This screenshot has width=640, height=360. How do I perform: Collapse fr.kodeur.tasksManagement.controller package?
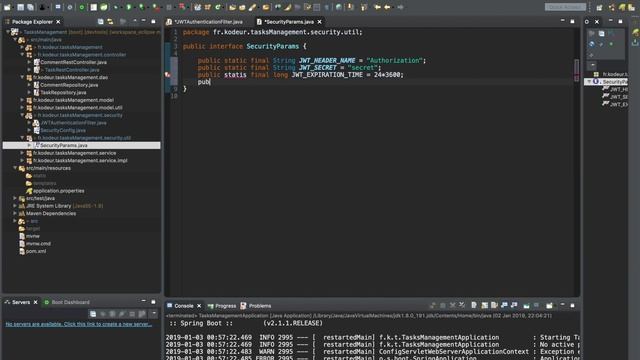click(22, 55)
